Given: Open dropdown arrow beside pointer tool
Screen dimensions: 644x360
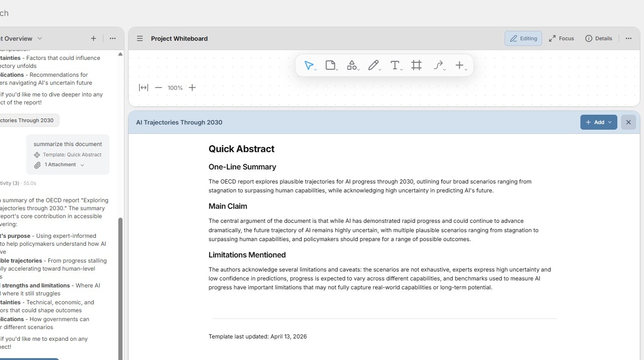Looking at the screenshot, I should (316, 70).
